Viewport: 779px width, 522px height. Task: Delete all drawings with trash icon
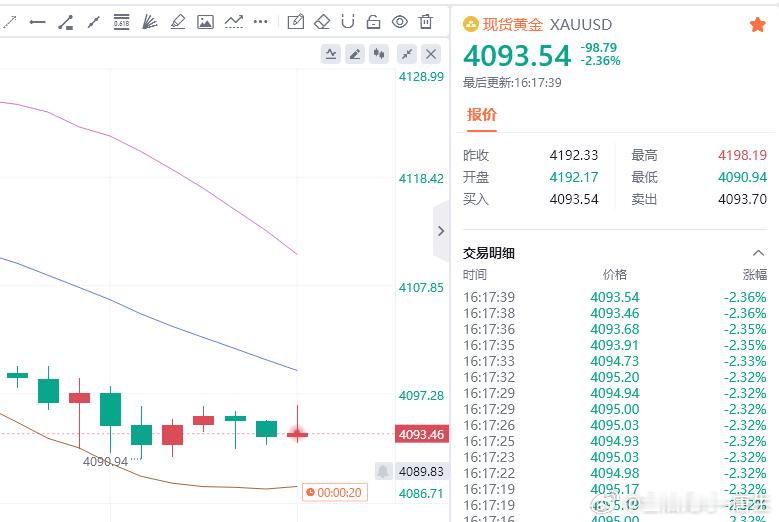[x=426, y=22]
